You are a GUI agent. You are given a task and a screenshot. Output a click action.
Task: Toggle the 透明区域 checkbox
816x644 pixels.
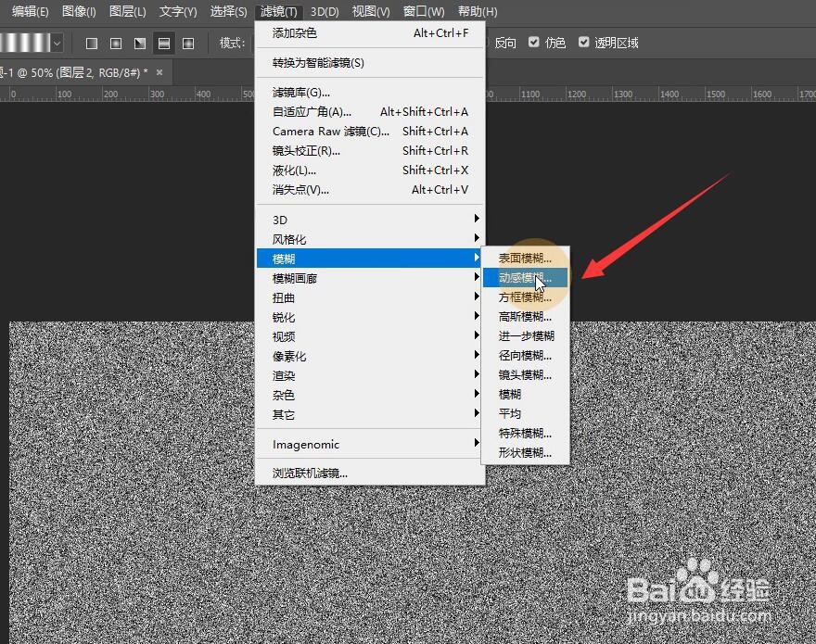coord(583,42)
